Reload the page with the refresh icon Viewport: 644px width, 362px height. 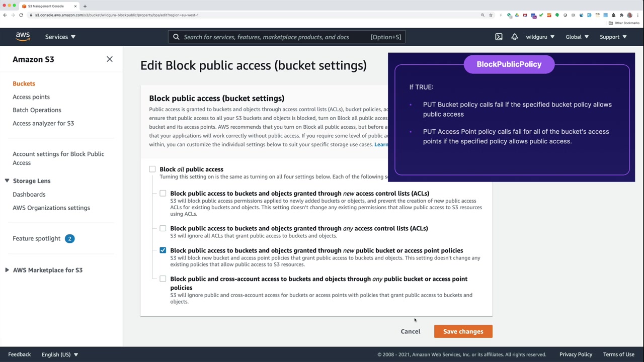point(21,15)
